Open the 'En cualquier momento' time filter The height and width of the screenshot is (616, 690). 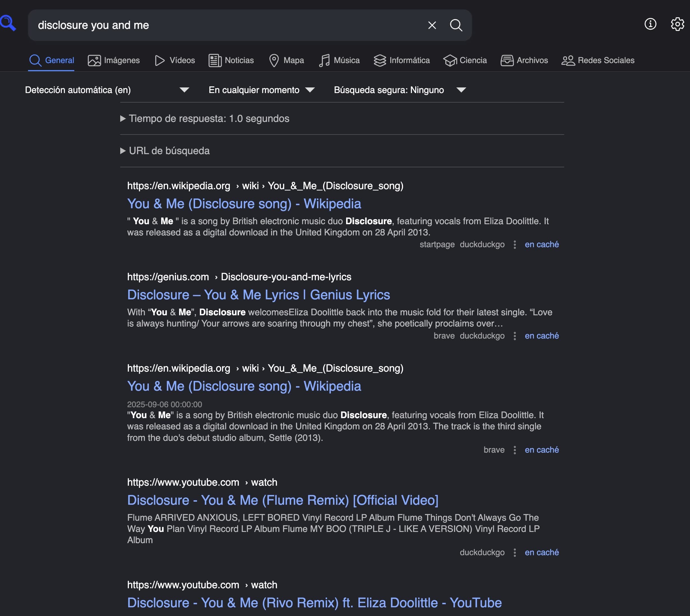261,90
